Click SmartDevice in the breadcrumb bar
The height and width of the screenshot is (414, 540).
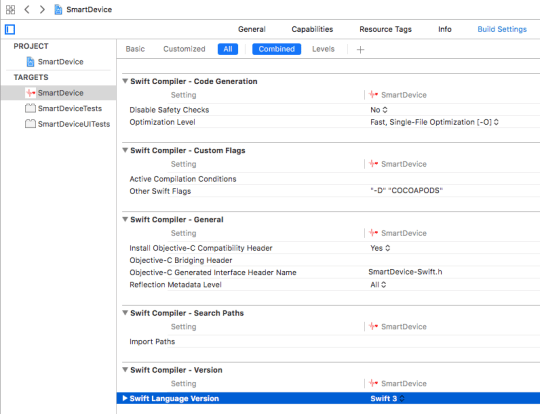(89, 9)
